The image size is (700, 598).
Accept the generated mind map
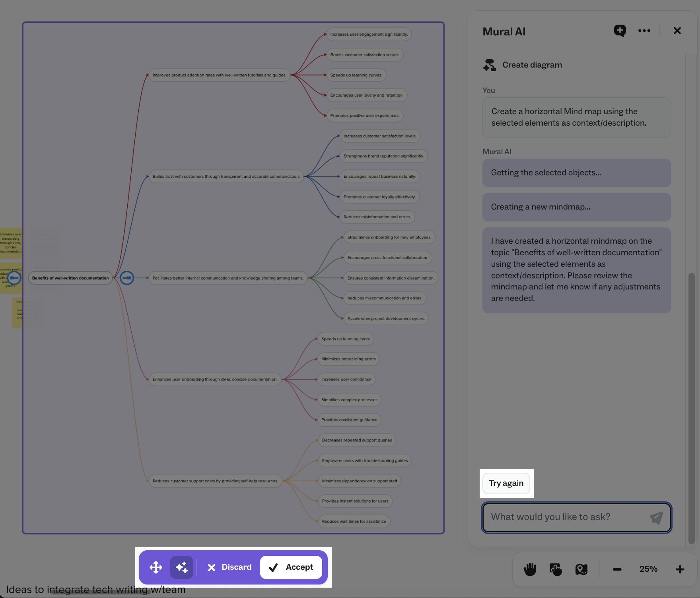[x=291, y=567]
